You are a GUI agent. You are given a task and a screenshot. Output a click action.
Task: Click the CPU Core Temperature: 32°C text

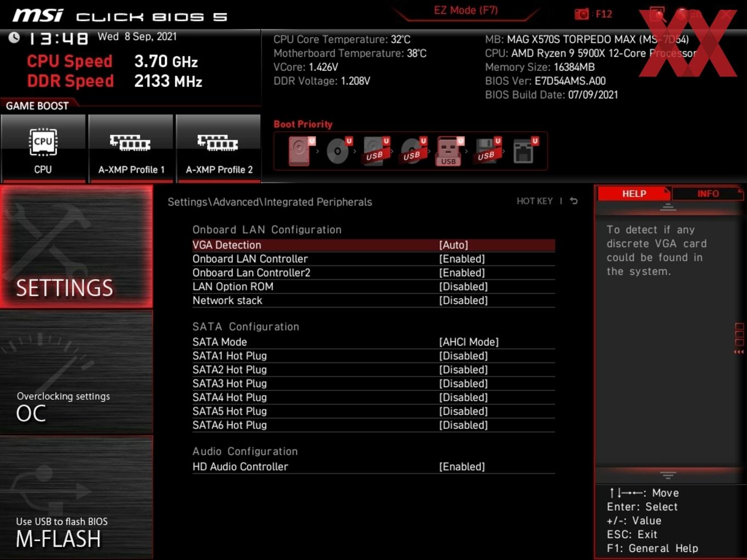pyautogui.click(x=342, y=40)
